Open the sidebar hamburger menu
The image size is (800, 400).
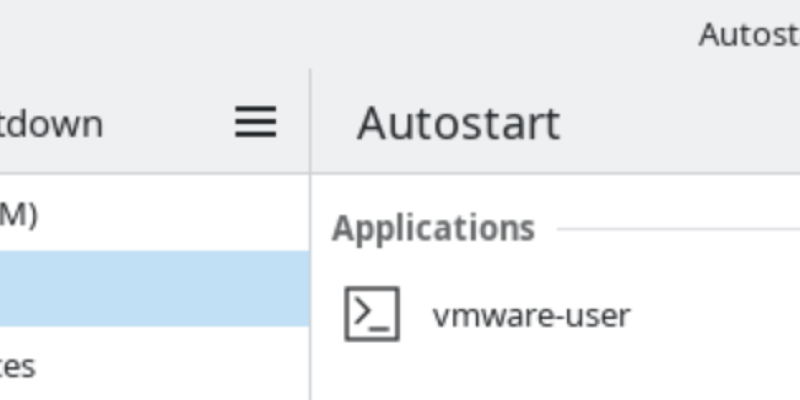click(255, 123)
